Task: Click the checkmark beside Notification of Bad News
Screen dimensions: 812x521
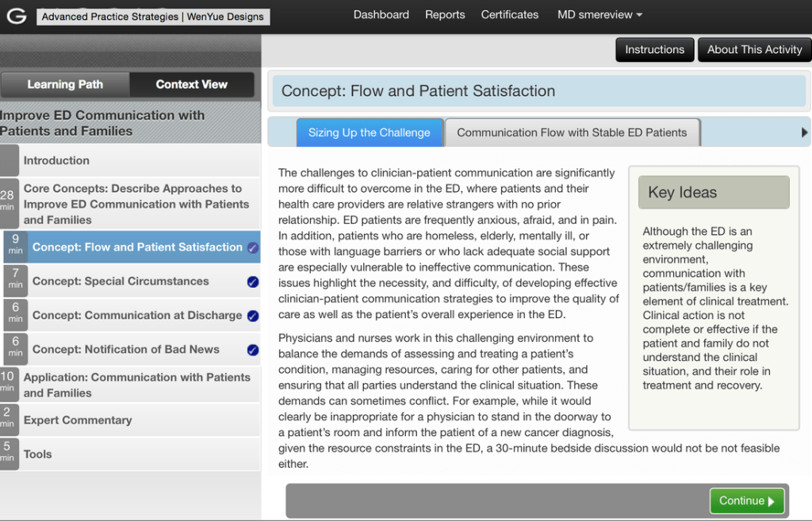Action: [x=252, y=350]
